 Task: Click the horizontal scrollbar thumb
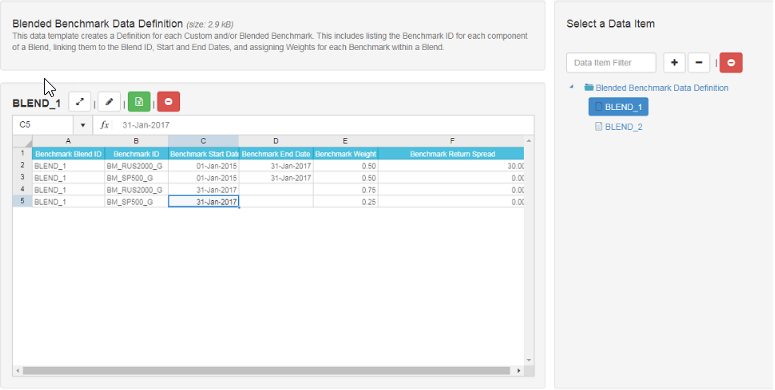pyautogui.click(x=266, y=370)
